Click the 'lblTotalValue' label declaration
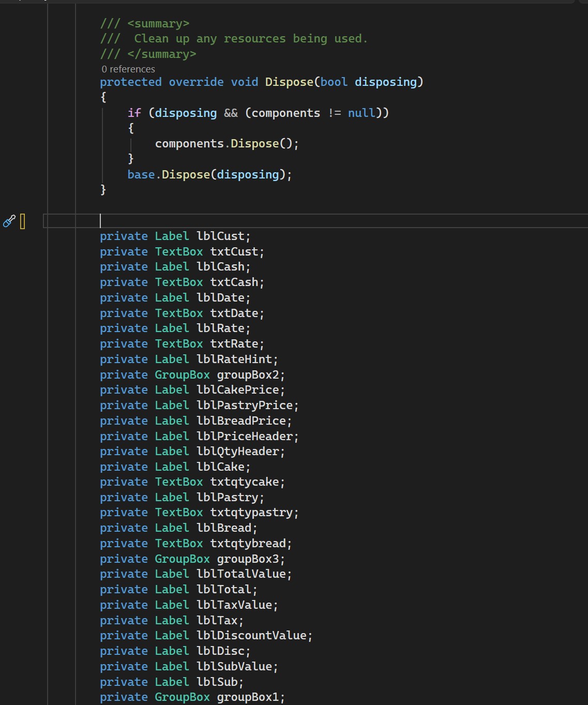The height and width of the screenshot is (705, 588). coord(243,574)
